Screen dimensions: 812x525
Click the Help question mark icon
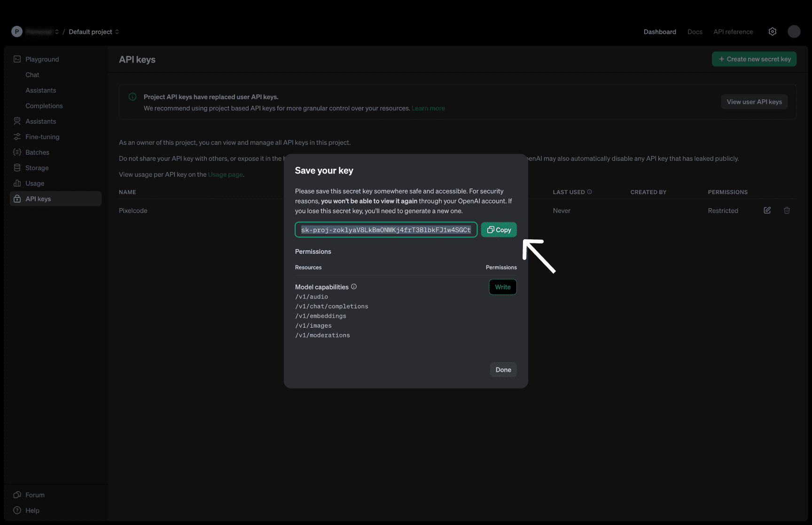(17, 510)
